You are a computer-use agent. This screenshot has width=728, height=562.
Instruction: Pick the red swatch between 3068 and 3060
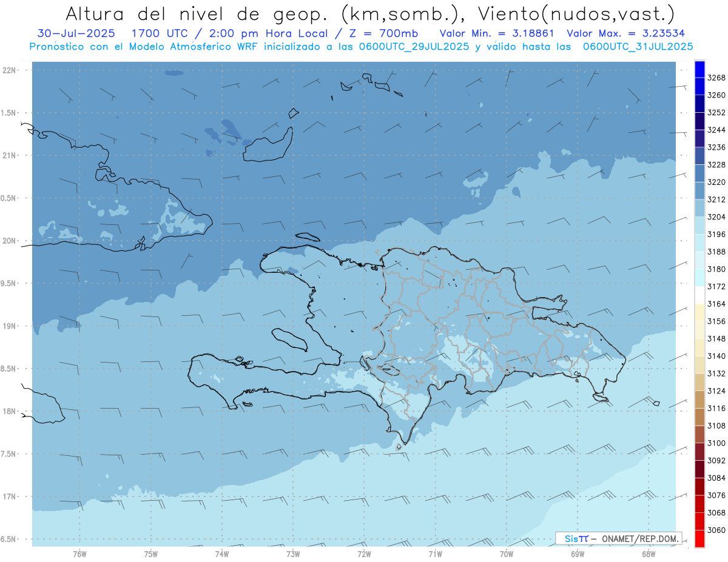point(699,521)
